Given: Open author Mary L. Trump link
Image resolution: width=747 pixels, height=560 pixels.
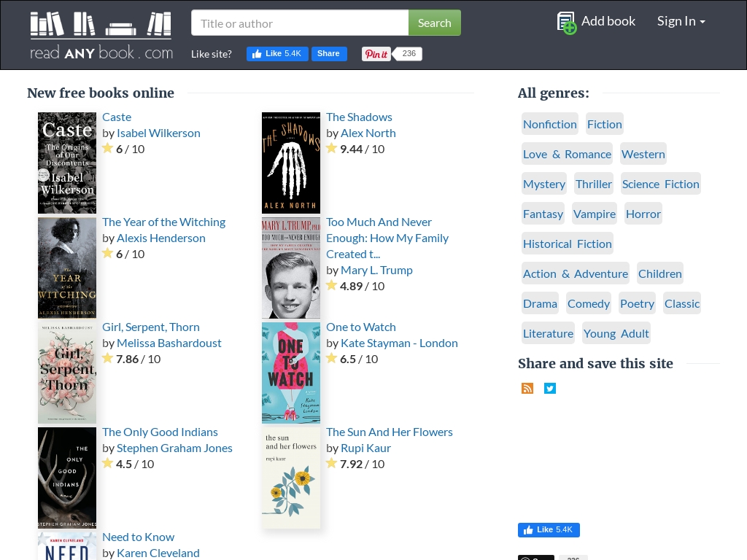Looking at the screenshot, I should click(377, 271).
